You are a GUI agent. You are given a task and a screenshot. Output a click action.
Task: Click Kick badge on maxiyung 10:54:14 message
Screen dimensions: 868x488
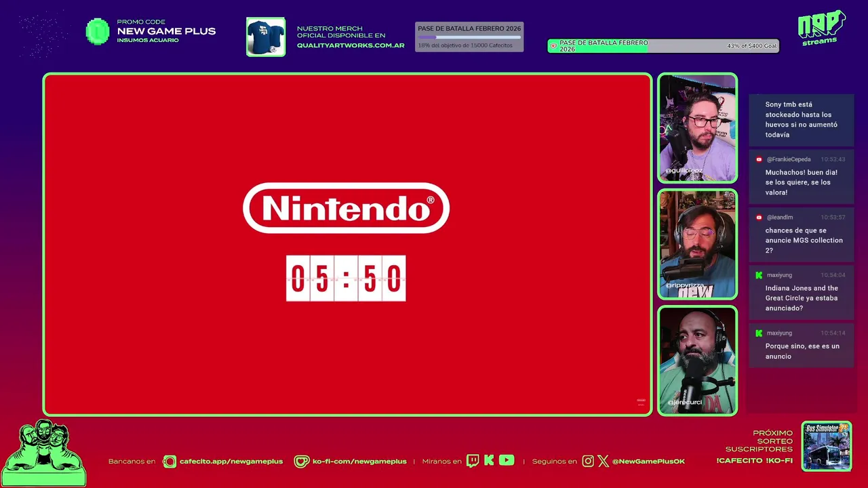coord(759,333)
